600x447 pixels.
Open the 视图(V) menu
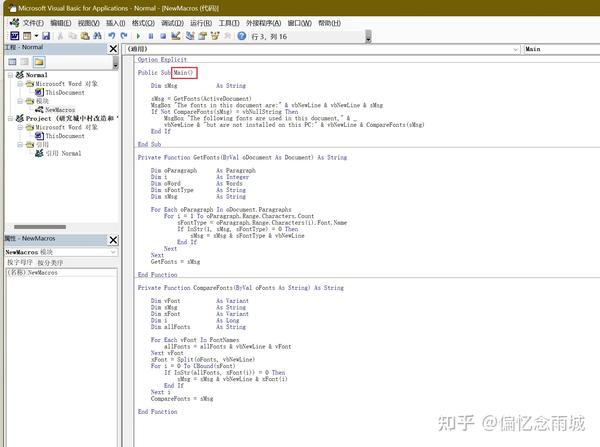pos(89,23)
